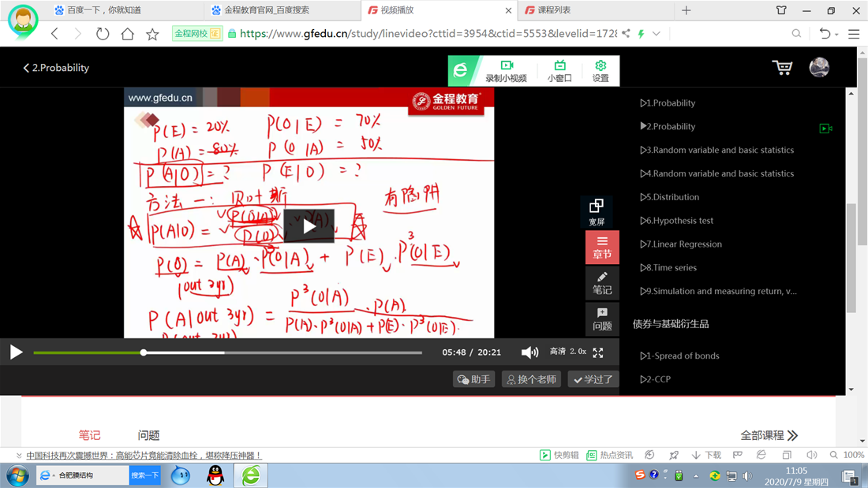The width and height of the screenshot is (868, 488).
Task: Open 热点资讯 in the status bar
Action: click(609, 455)
